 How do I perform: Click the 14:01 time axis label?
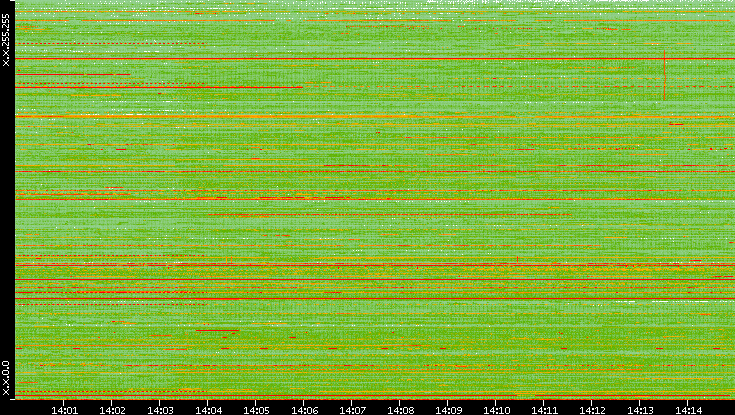(64, 410)
